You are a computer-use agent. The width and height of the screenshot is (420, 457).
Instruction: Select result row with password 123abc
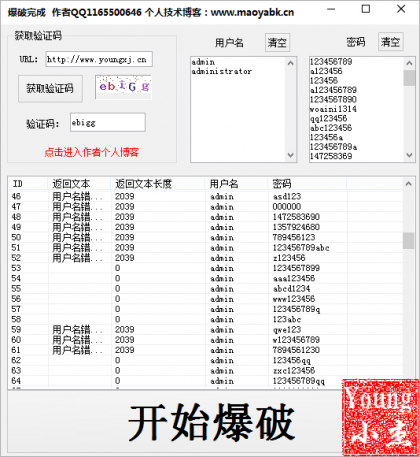(205, 319)
